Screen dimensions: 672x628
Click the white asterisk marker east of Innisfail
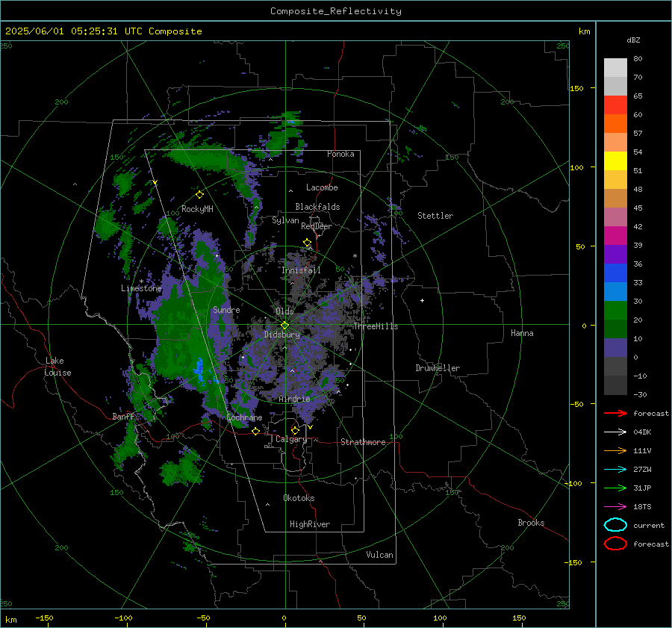[355, 256]
